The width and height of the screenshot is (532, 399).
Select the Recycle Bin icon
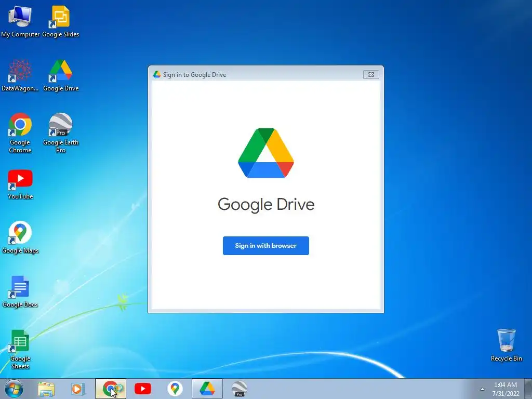pyautogui.click(x=506, y=345)
